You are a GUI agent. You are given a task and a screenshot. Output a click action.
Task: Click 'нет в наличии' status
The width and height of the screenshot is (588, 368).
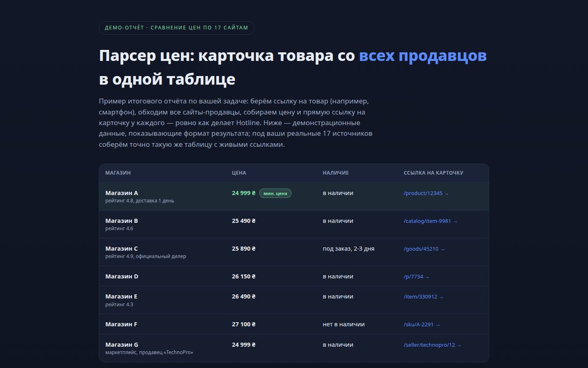pos(343,324)
